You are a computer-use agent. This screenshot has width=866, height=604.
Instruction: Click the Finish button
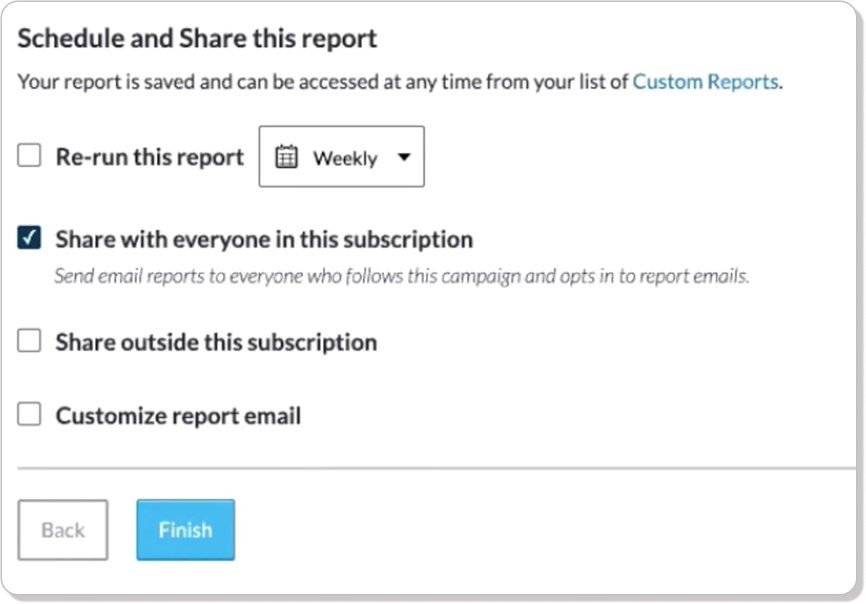tap(186, 530)
